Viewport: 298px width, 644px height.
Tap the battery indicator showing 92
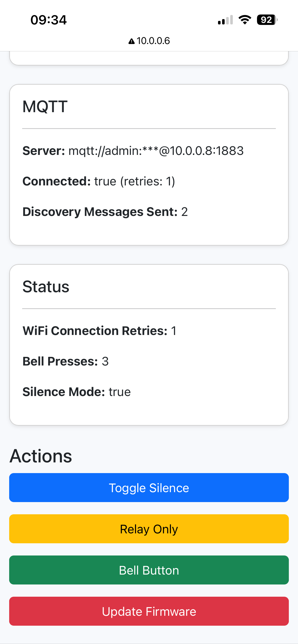[x=266, y=20]
